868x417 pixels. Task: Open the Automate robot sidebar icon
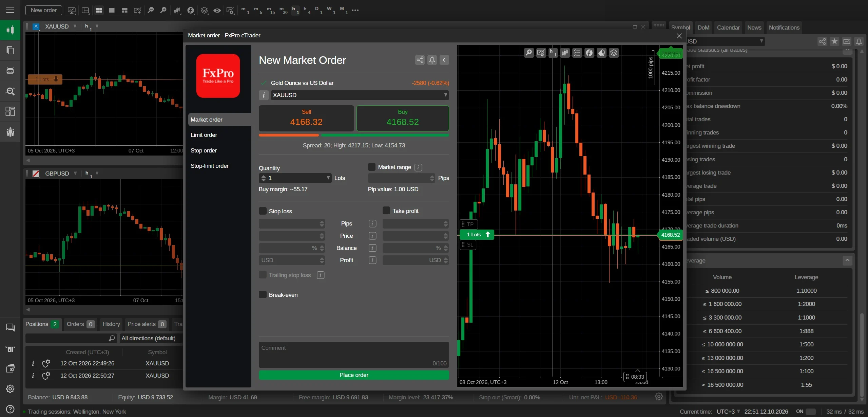pos(10,71)
